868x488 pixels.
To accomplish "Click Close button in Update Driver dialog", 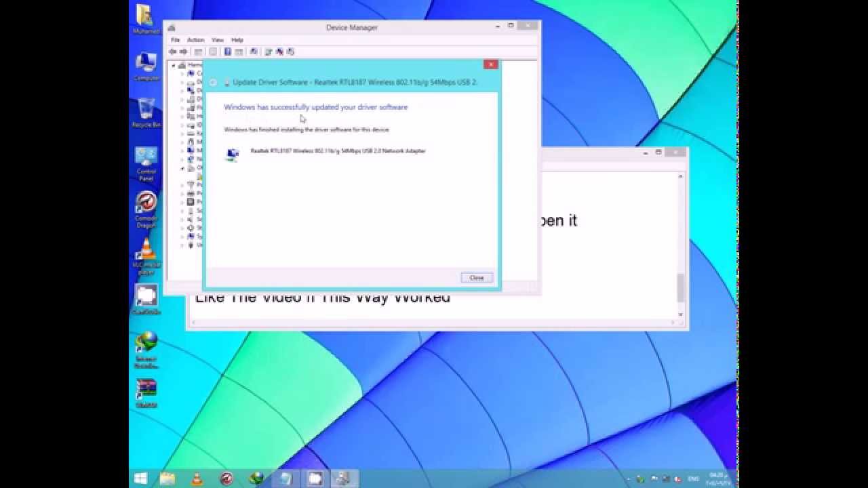I will click(x=476, y=278).
